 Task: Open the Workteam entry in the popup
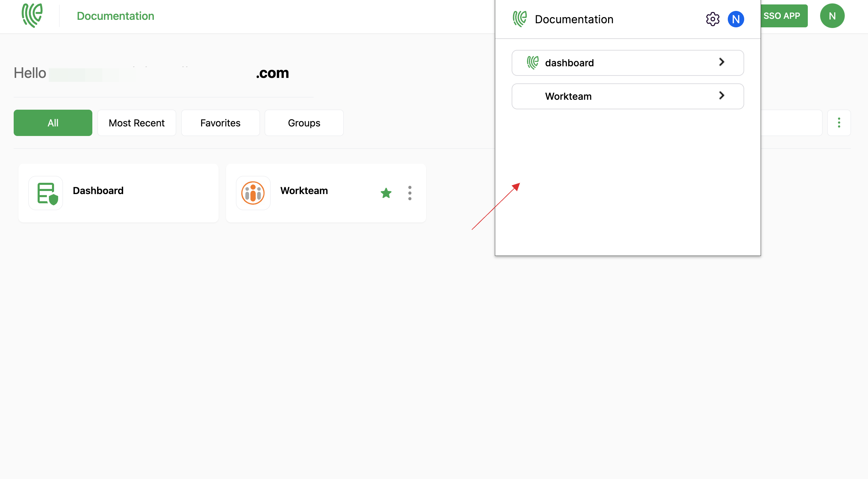click(x=628, y=96)
